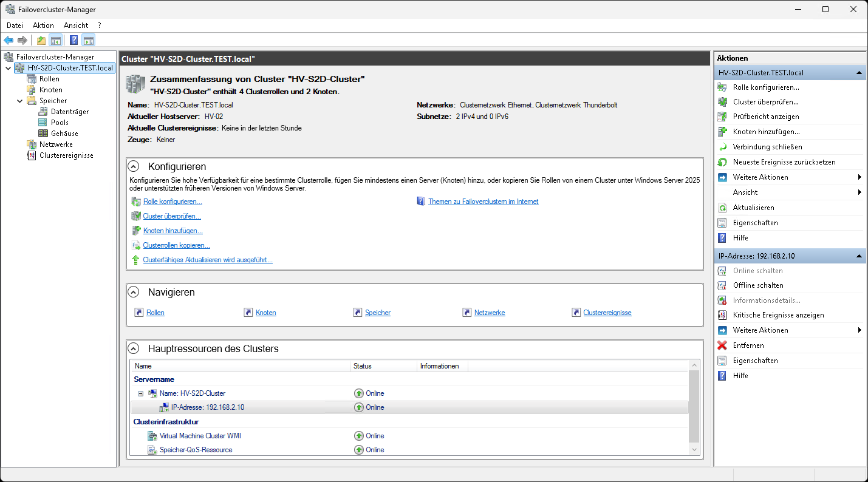Follow the Clusterereignisse link under Navigieren

[x=607, y=313]
